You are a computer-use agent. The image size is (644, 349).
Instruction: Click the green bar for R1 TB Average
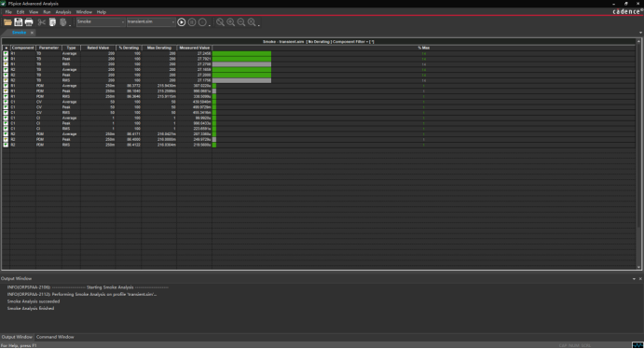(x=241, y=53)
